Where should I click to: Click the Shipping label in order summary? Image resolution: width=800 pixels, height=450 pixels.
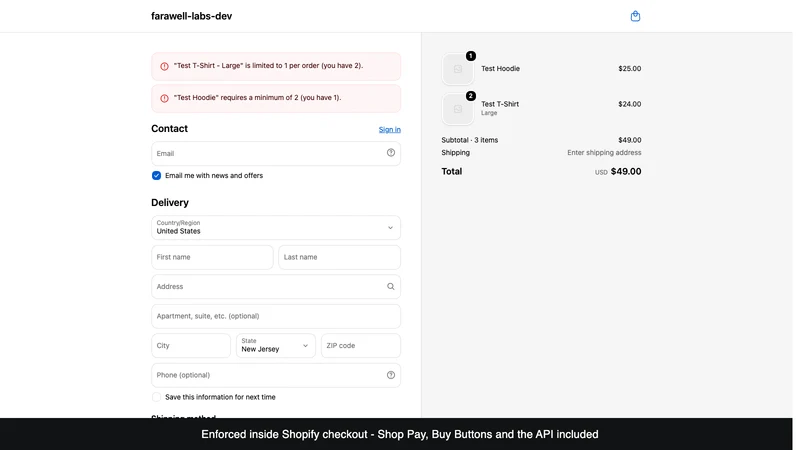pyautogui.click(x=455, y=153)
